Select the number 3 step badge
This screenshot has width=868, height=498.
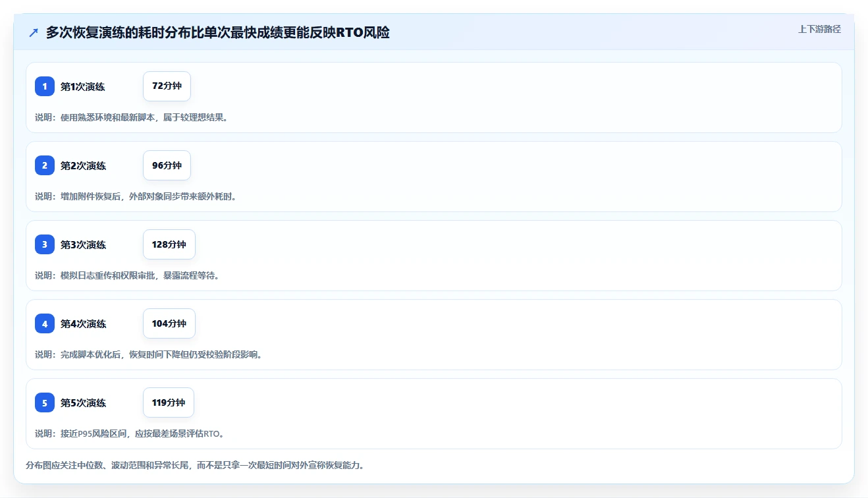[x=45, y=244]
